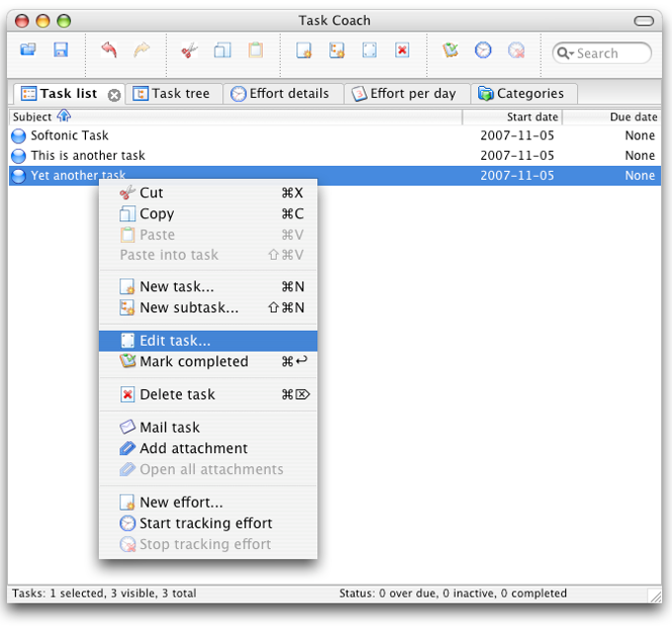Screen dimensions: 672x632
Task: Click the Save floppy disk toolbar icon
Action: coord(61,49)
